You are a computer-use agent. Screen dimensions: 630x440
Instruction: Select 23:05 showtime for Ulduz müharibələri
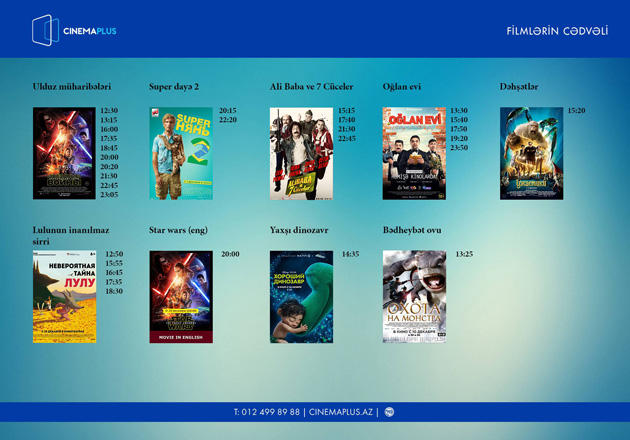109,194
